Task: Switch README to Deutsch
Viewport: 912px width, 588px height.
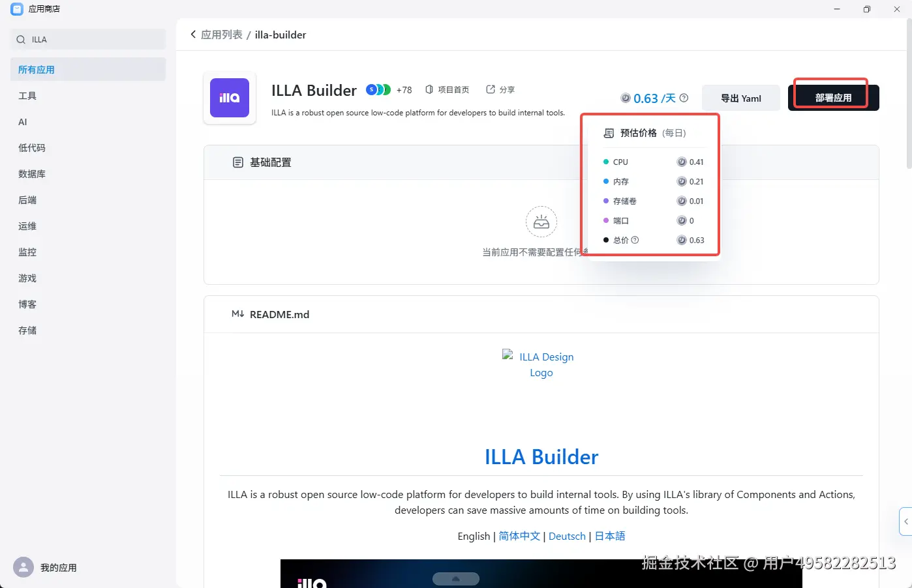Action: (x=567, y=536)
